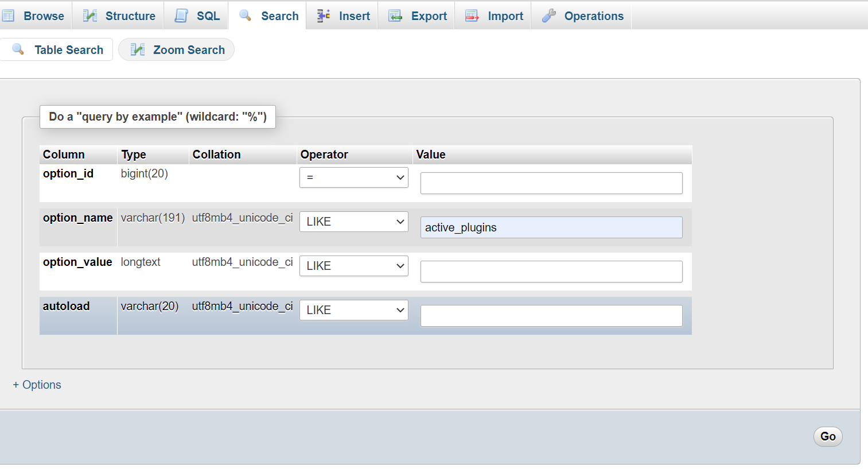Click the option_id value input
The width and height of the screenshot is (868, 472).
[x=551, y=183]
